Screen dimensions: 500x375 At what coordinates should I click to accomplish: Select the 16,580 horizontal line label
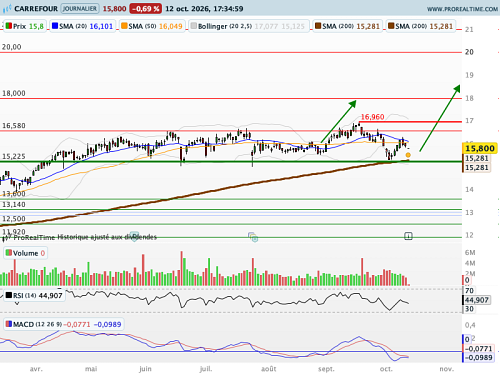click(14, 126)
